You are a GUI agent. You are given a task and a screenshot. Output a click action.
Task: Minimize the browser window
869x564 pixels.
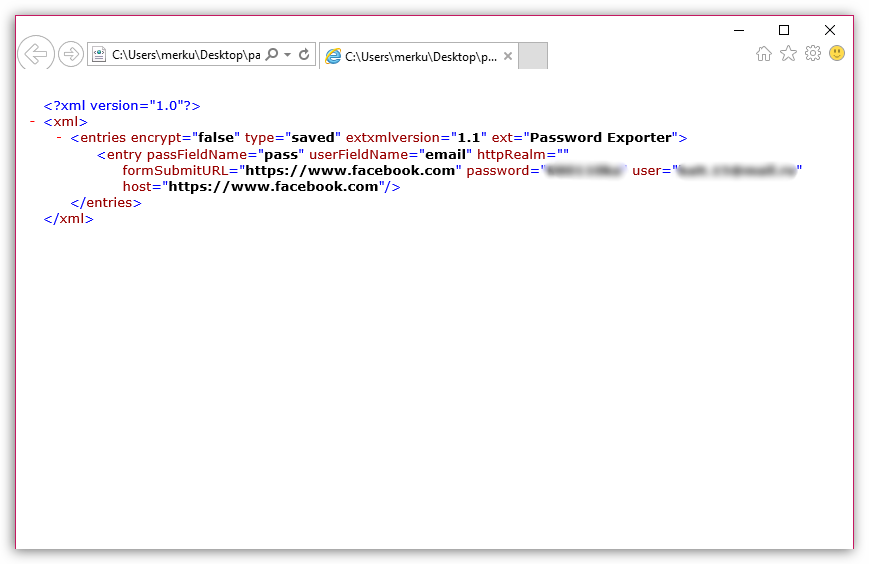coord(738,29)
